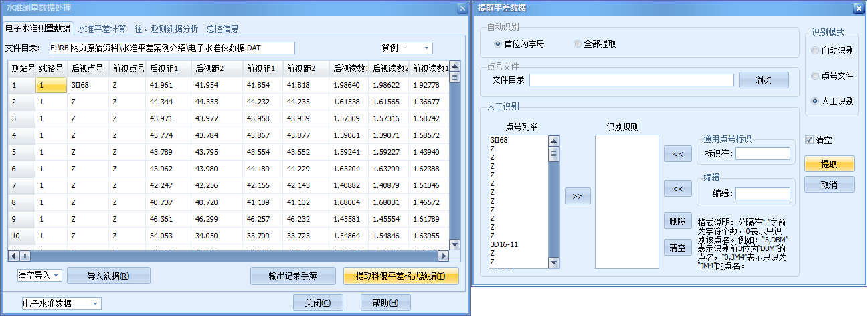868x316 pixels.
Task: Click the 点号列举 list scroll-up arrow
Action: click(553, 141)
